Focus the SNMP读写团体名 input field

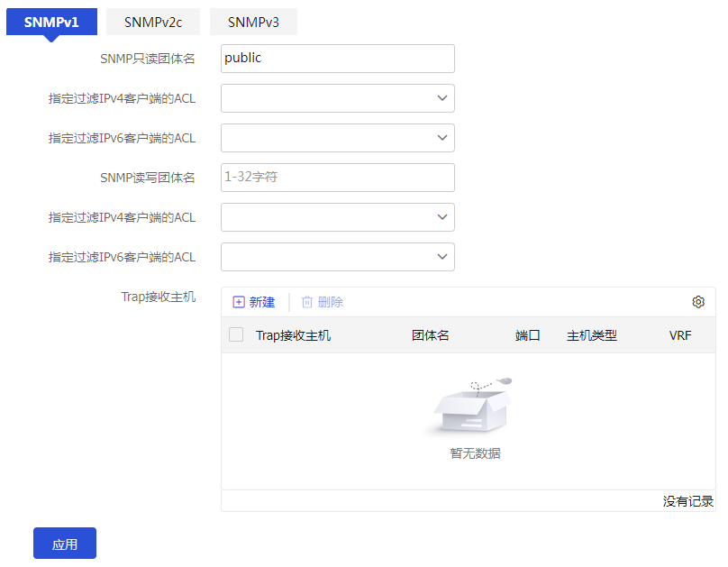pyautogui.click(x=337, y=178)
